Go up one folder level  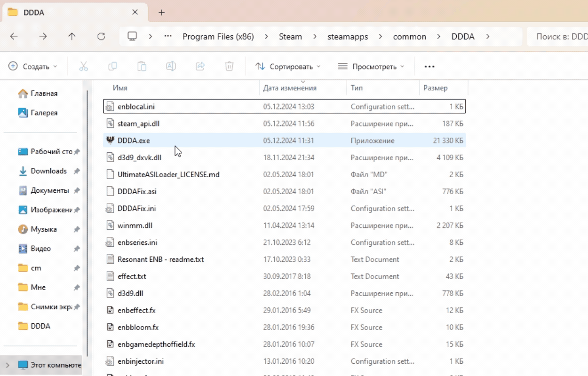coord(72,37)
